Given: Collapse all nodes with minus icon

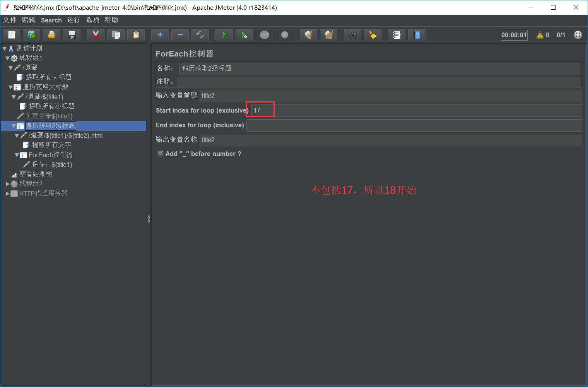Looking at the screenshot, I should pos(180,35).
